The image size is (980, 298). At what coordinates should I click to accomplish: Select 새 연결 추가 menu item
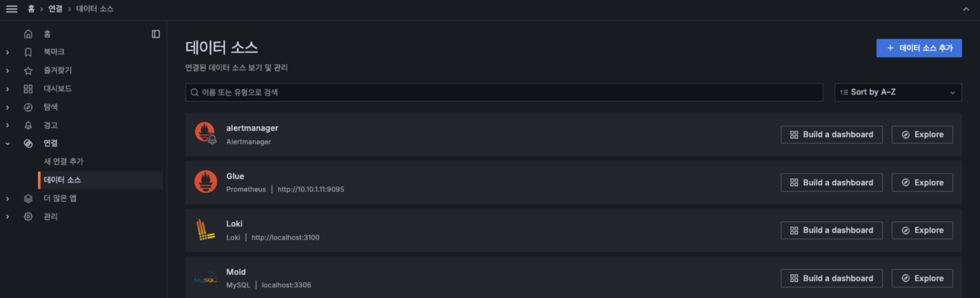pyautogui.click(x=63, y=162)
